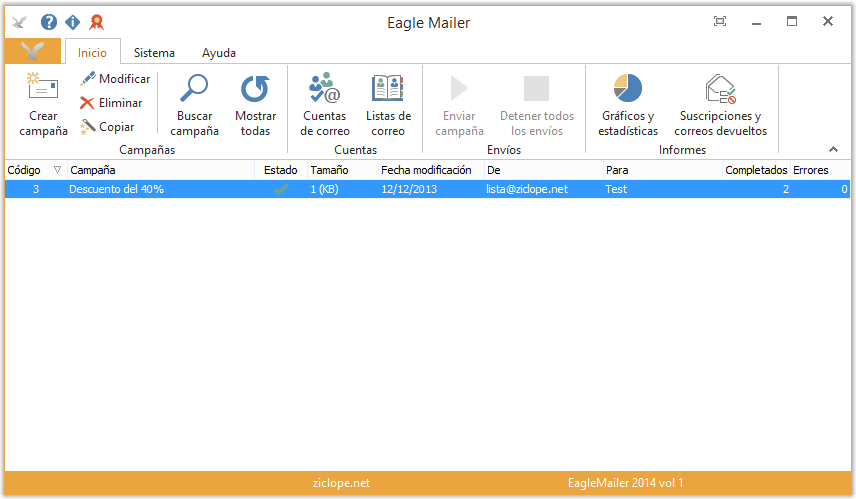Select the Inicio ribbon tab
Screen dimensions: 856x499
[x=92, y=52]
